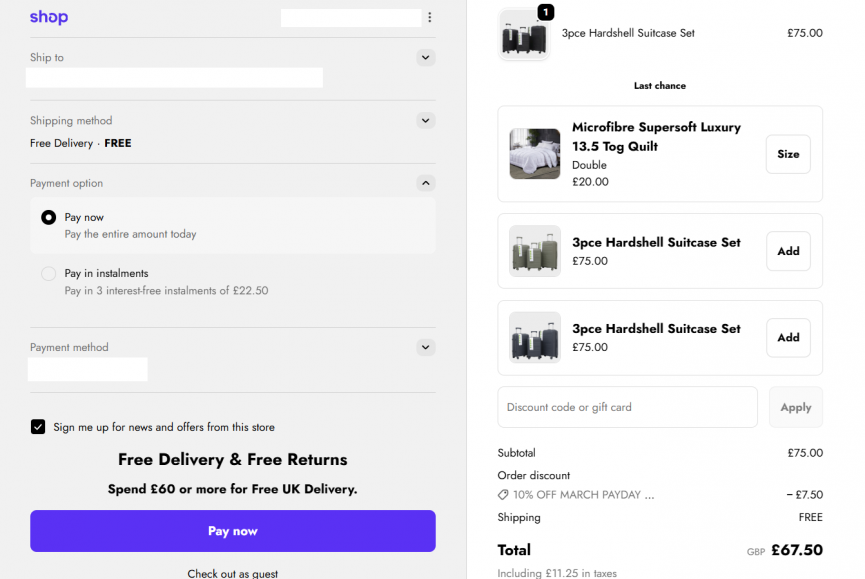Expand the Shipping method section

coord(426,121)
